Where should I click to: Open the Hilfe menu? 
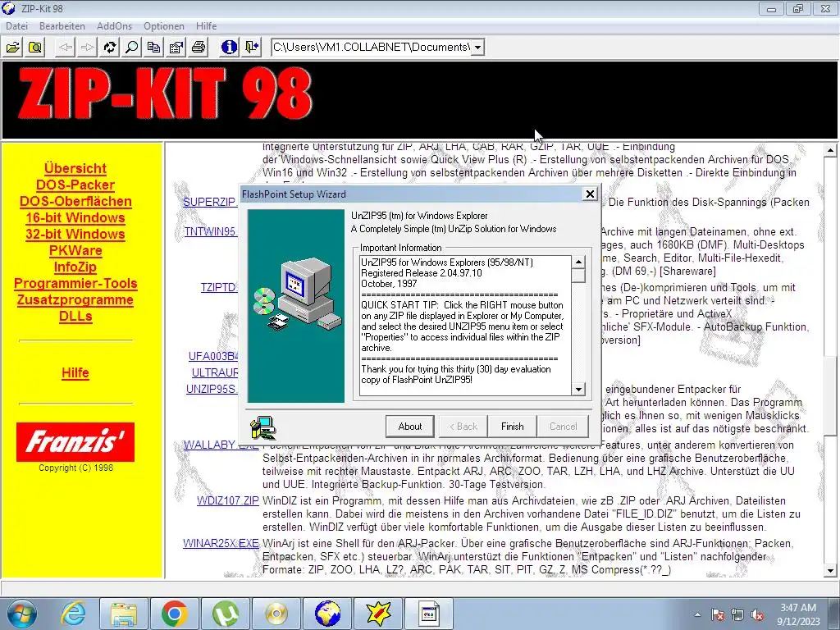click(206, 25)
